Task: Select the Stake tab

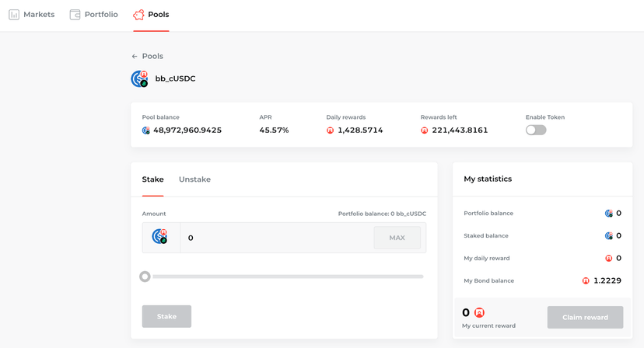Action: pyautogui.click(x=152, y=179)
